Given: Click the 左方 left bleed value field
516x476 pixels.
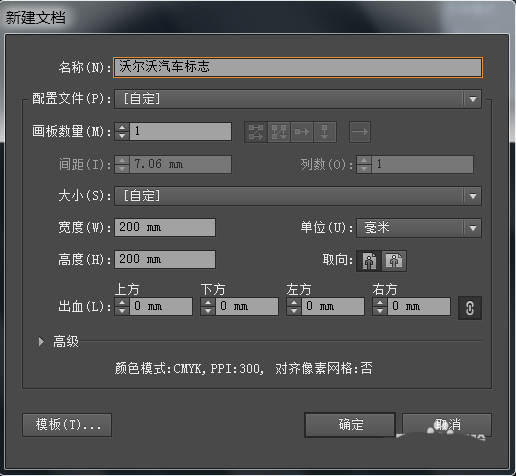Looking at the screenshot, I should tap(333, 307).
